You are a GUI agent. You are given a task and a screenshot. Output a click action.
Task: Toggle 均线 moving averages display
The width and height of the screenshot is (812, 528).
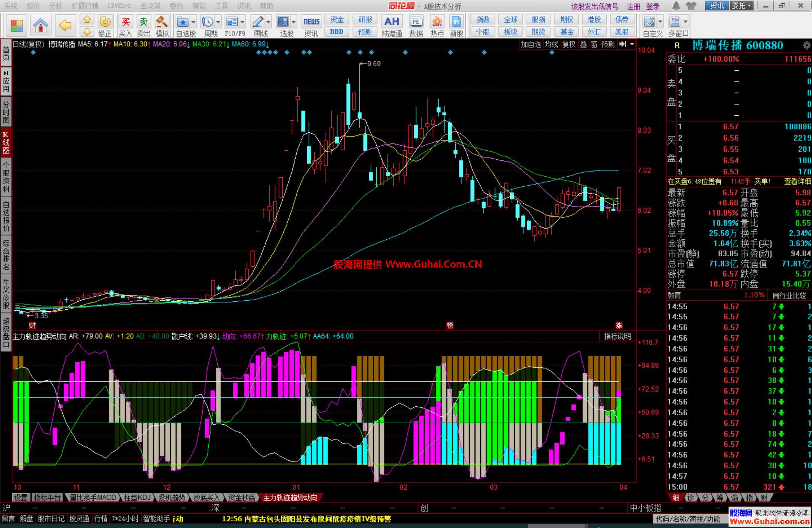551,44
